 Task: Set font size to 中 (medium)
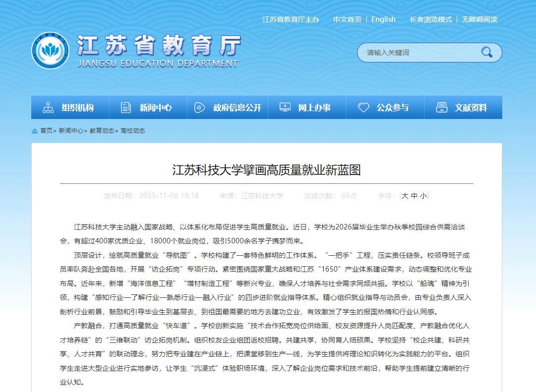tap(414, 196)
